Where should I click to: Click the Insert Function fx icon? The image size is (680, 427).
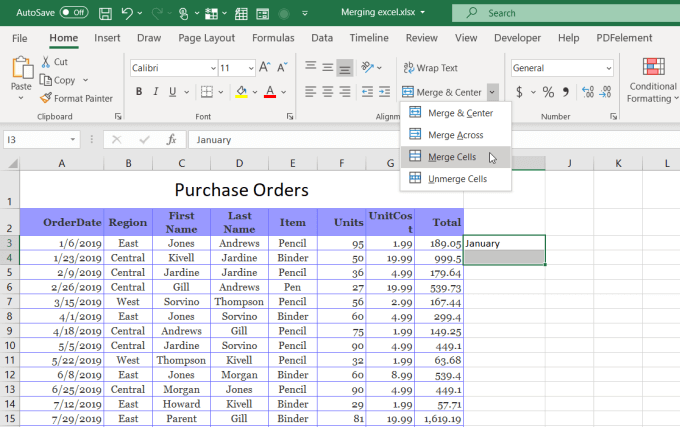(x=171, y=140)
